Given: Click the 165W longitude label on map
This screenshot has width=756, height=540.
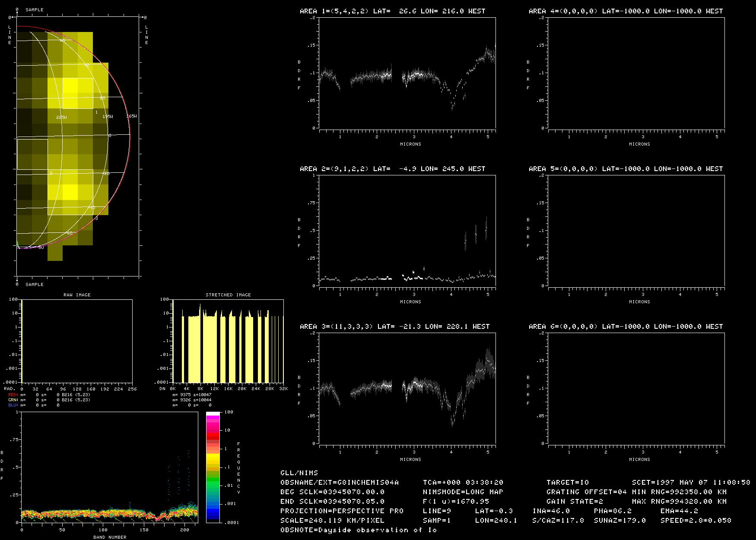Looking at the screenshot, I should 132,116.
